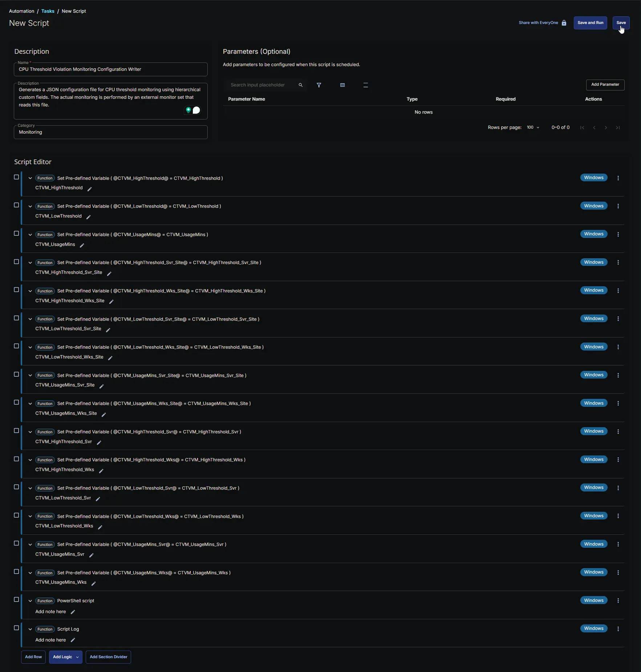Click Add Row button
641x672 pixels.
tap(33, 657)
